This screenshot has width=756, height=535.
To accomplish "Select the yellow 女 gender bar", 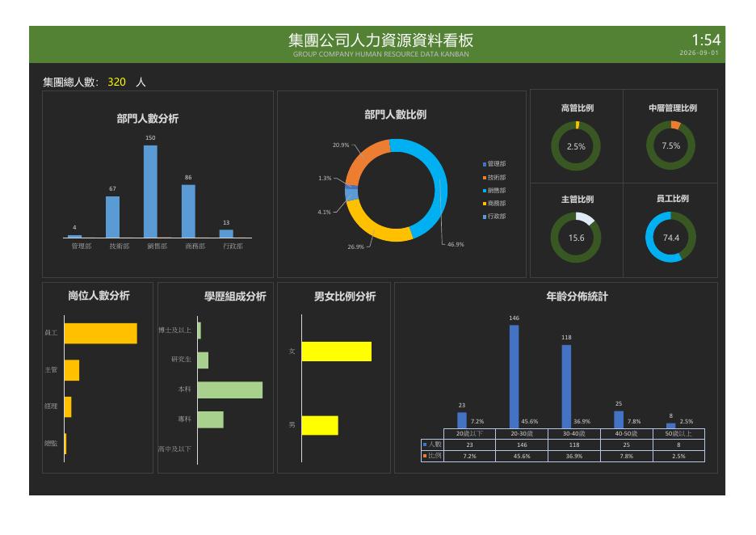I will 337,352.
